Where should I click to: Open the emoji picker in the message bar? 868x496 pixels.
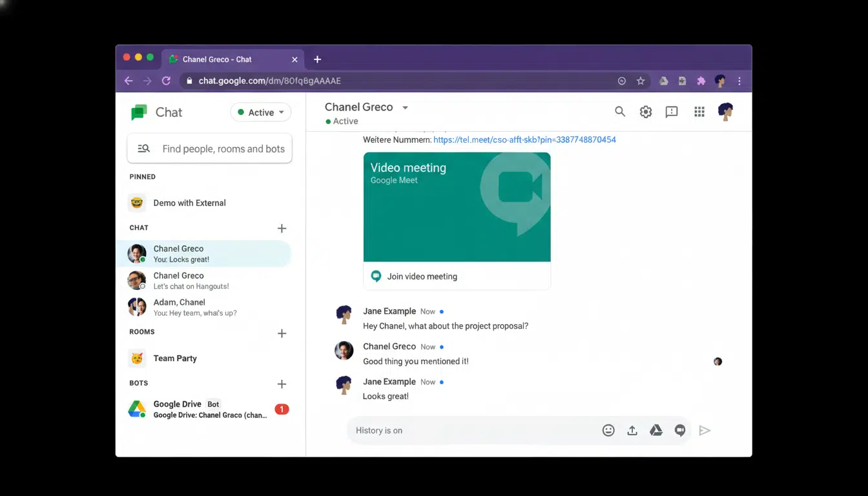608,430
